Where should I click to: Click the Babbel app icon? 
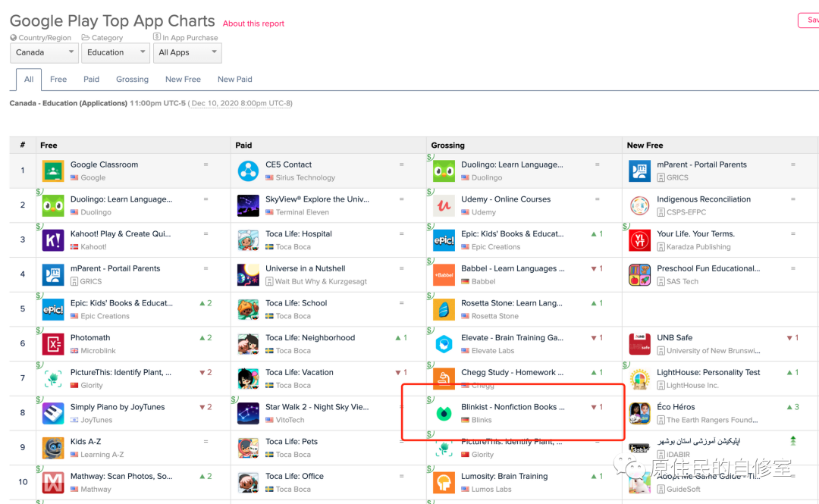coord(444,274)
